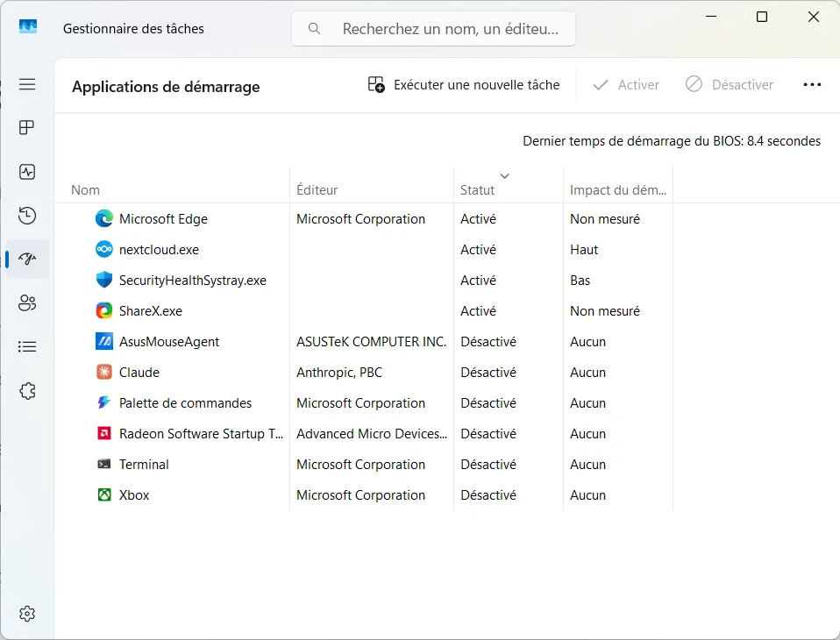Viewport: 840px width, 640px height.
Task: Open the Users page icon
Action: (27, 303)
